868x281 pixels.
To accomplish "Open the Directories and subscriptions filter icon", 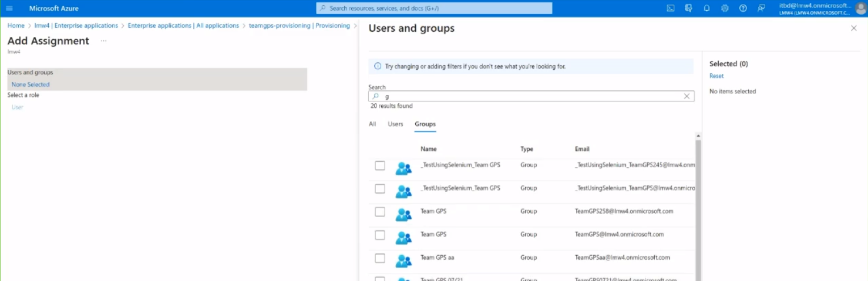I will [x=689, y=8].
